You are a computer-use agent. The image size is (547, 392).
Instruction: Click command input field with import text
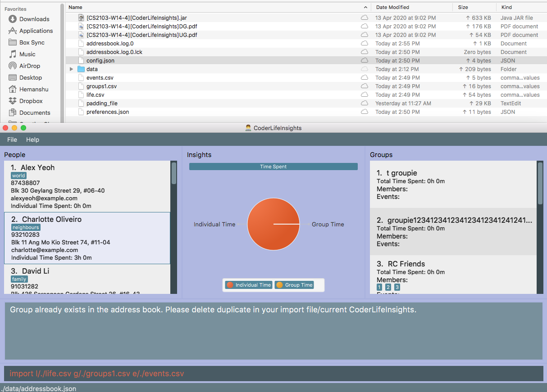[x=273, y=374]
